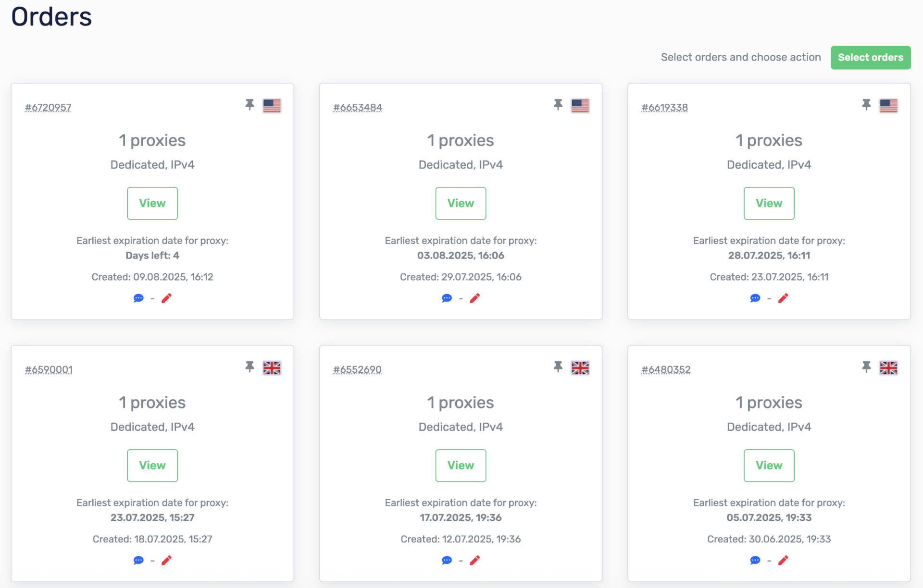The height and width of the screenshot is (588, 923).
Task: Click the US flag on order #6619338
Action: coord(888,106)
